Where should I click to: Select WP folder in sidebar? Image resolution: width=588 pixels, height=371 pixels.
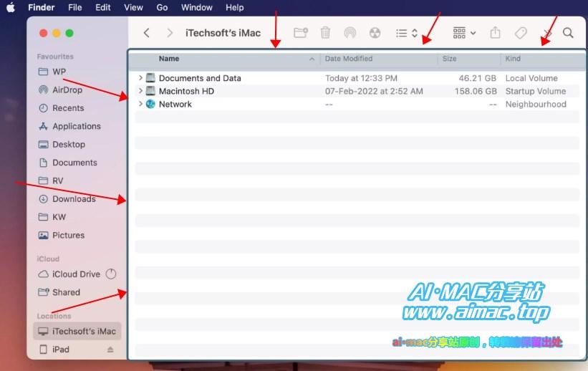77,72
